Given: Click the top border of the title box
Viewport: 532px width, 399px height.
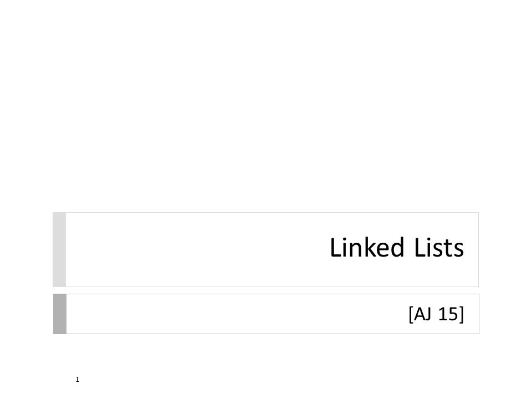Looking at the screenshot, I should (266, 213).
